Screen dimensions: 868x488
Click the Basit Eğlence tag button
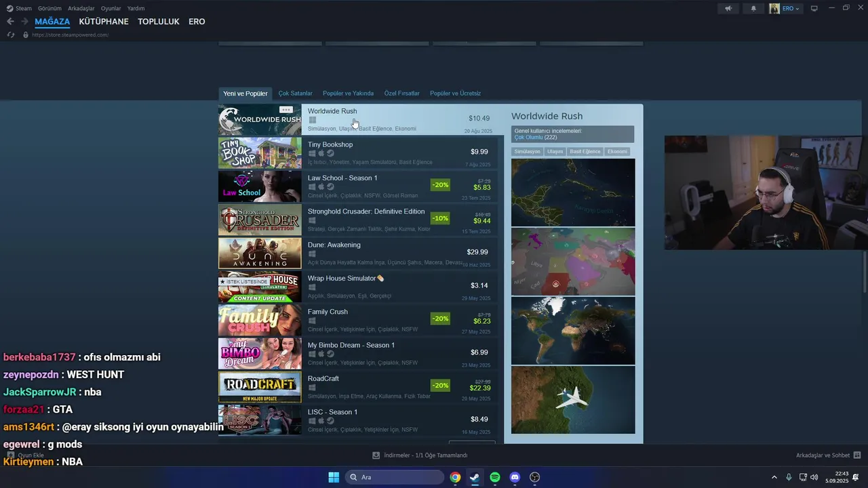point(585,152)
